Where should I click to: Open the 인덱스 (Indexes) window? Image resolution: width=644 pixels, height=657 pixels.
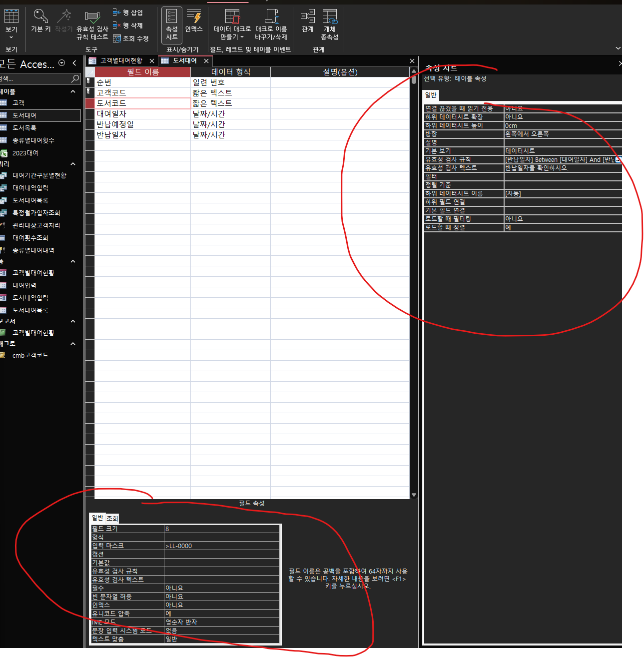click(x=194, y=21)
